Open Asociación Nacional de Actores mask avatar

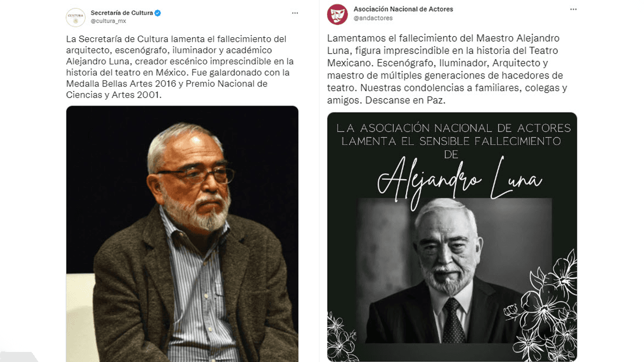pos(337,14)
